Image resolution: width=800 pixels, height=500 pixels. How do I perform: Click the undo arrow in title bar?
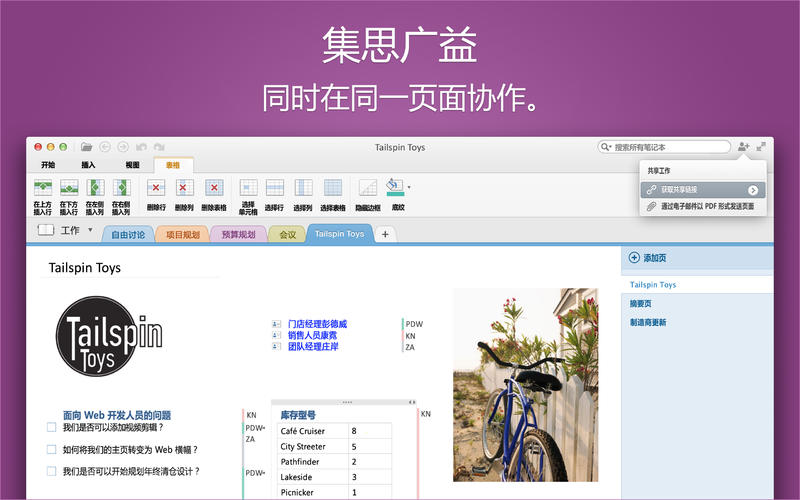[141, 147]
